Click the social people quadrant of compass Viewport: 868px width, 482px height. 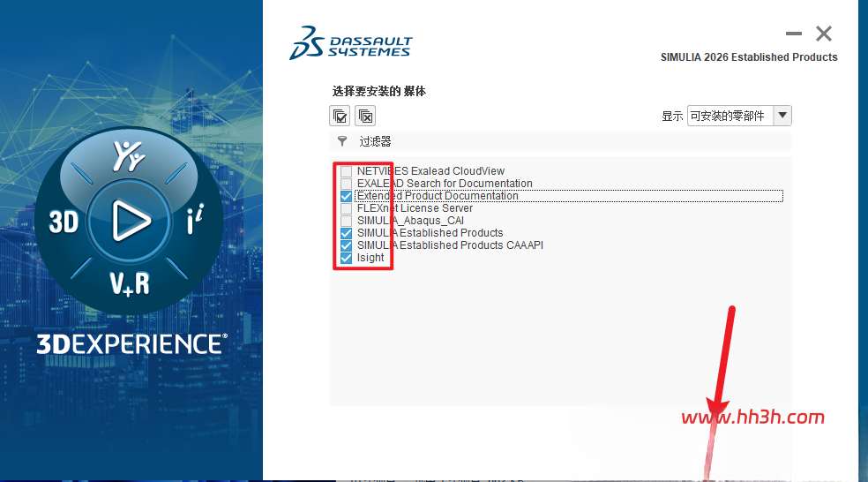[x=129, y=156]
